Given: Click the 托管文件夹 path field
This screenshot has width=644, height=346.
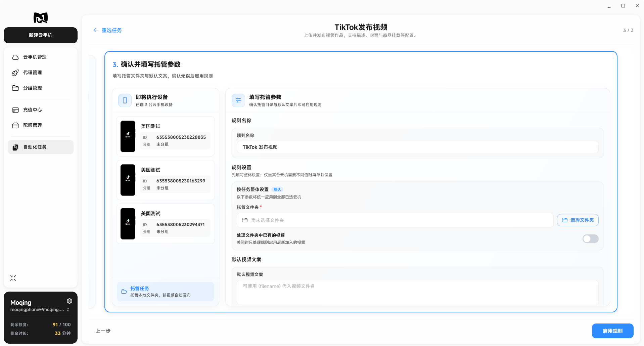Looking at the screenshot, I should [x=395, y=220].
